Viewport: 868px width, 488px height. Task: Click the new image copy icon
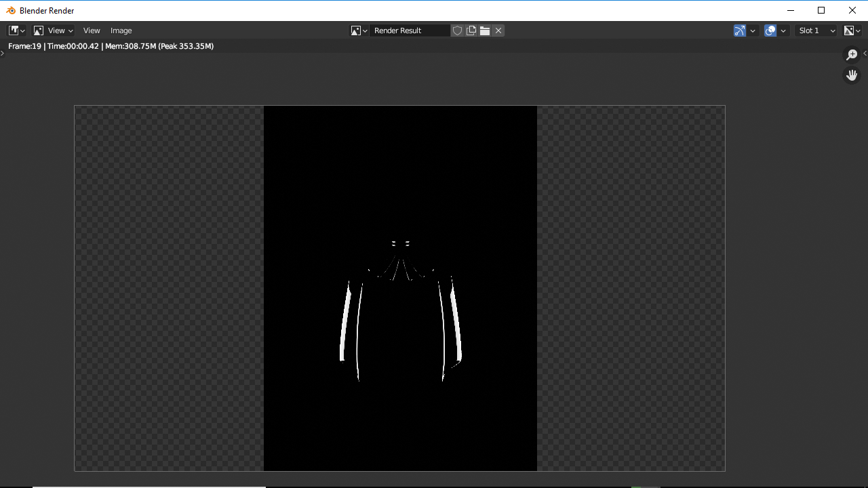471,30
